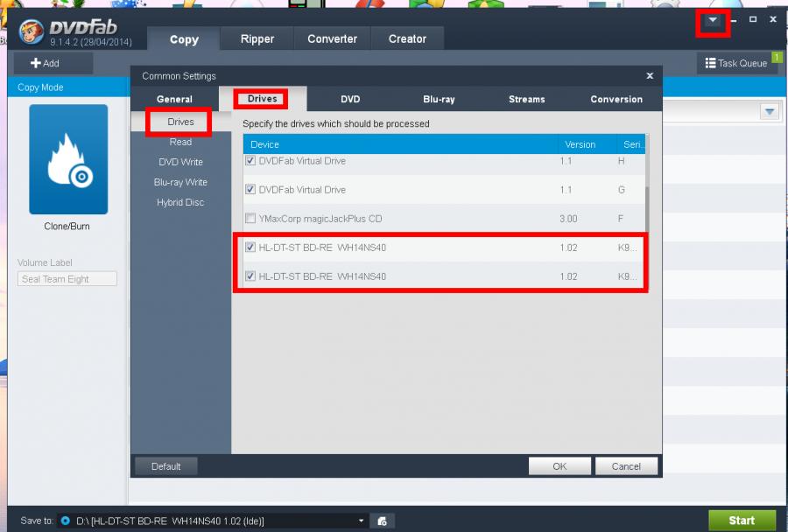This screenshot has height=532, width=788.
Task: Open the Streams settings tab
Action: coord(527,99)
